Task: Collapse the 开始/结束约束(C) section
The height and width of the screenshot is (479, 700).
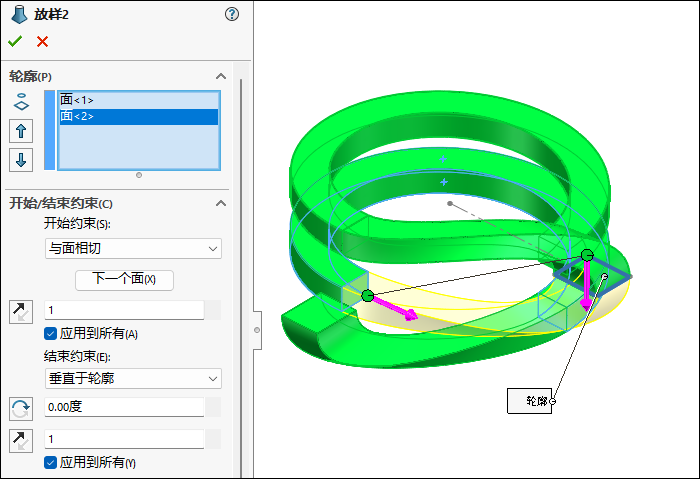Action: pos(221,204)
